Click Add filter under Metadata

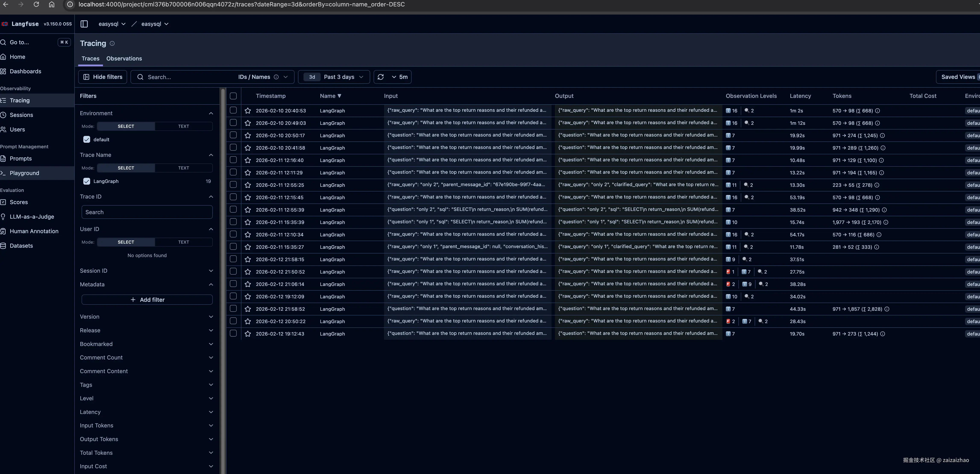click(x=147, y=300)
